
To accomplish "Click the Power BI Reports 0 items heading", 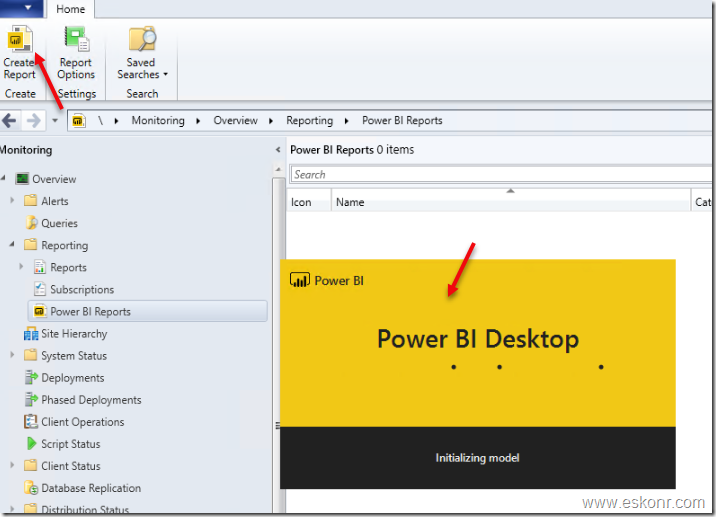I will pos(352,150).
